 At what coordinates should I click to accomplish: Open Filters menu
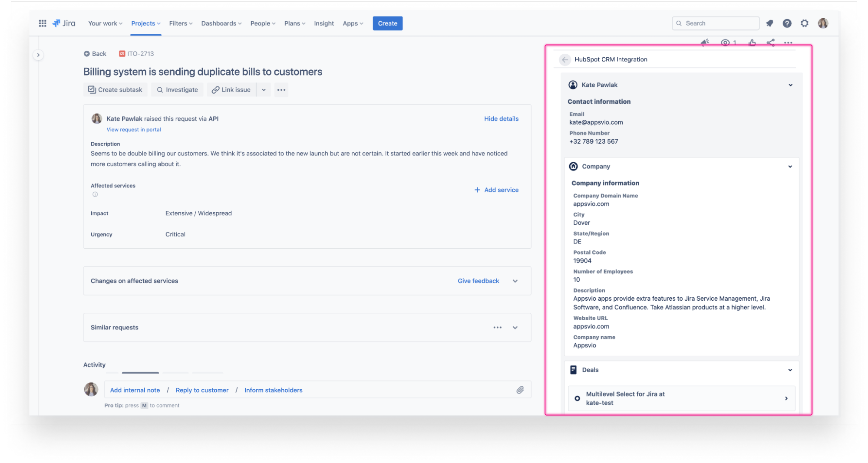point(181,23)
